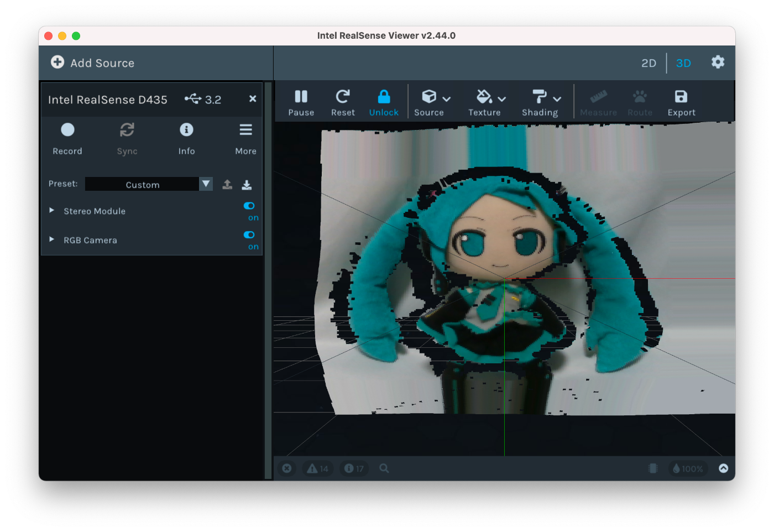The image size is (774, 532).
Task: Click the download preset icon
Action: 247,185
